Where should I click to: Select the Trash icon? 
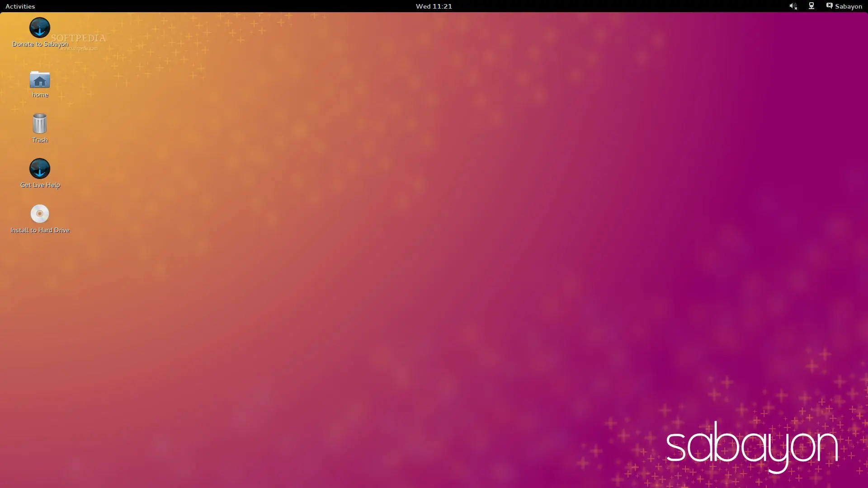point(40,123)
